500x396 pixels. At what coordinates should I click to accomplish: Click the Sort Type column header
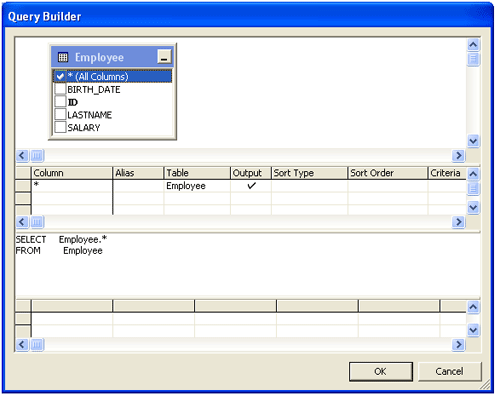(310, 173)
